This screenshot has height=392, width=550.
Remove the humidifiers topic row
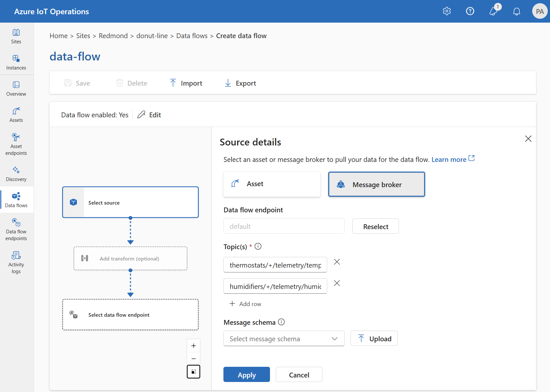coord(337,283)
